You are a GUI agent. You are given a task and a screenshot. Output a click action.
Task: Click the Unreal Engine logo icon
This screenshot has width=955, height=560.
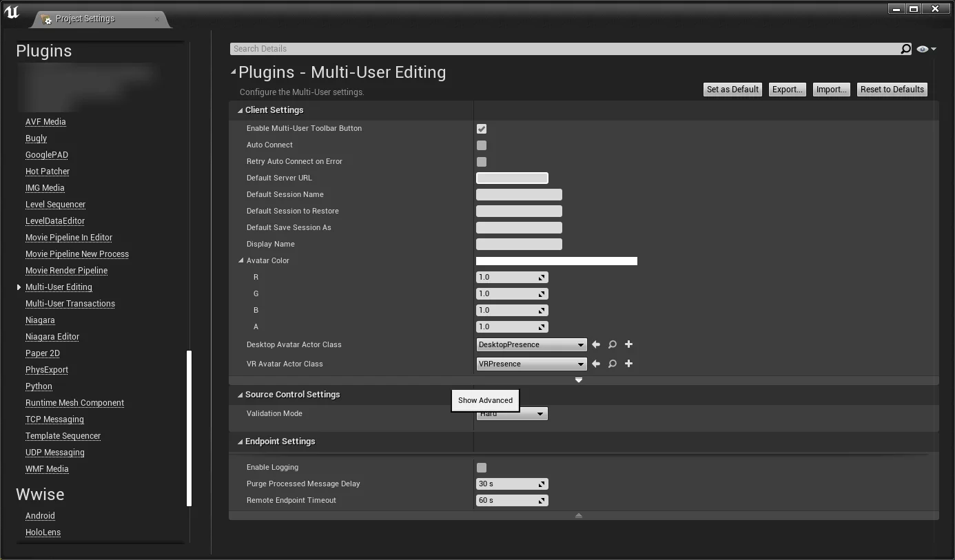[11, 11]
